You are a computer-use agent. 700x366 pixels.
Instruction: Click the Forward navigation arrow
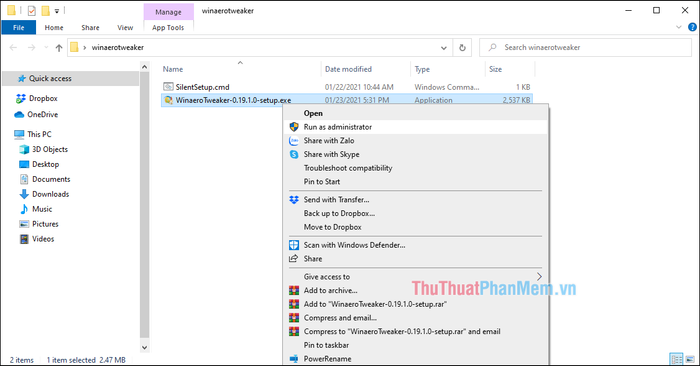click(31, 47)
